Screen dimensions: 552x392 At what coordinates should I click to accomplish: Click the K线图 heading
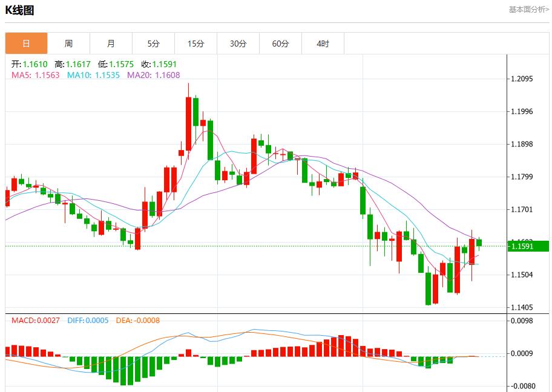20,10
